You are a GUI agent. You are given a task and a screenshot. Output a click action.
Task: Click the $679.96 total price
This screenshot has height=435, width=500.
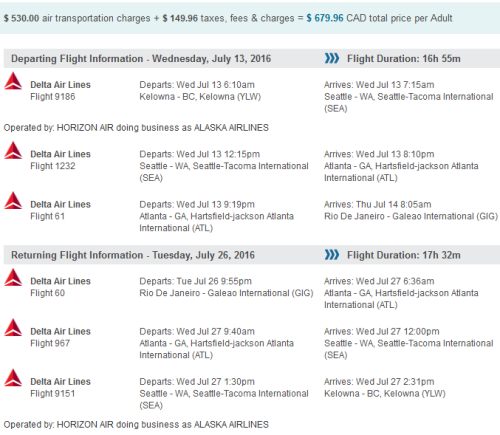click(325, 18)
